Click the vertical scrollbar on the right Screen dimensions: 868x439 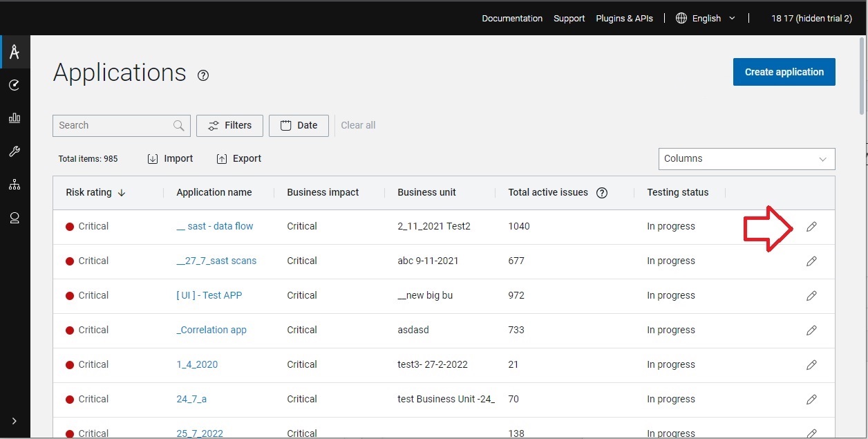(x=861, y=76)
